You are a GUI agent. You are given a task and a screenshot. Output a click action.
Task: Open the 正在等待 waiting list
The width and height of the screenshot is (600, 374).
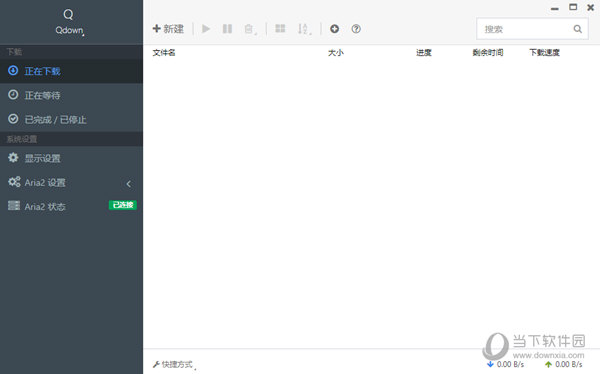[x=72, y=95]
